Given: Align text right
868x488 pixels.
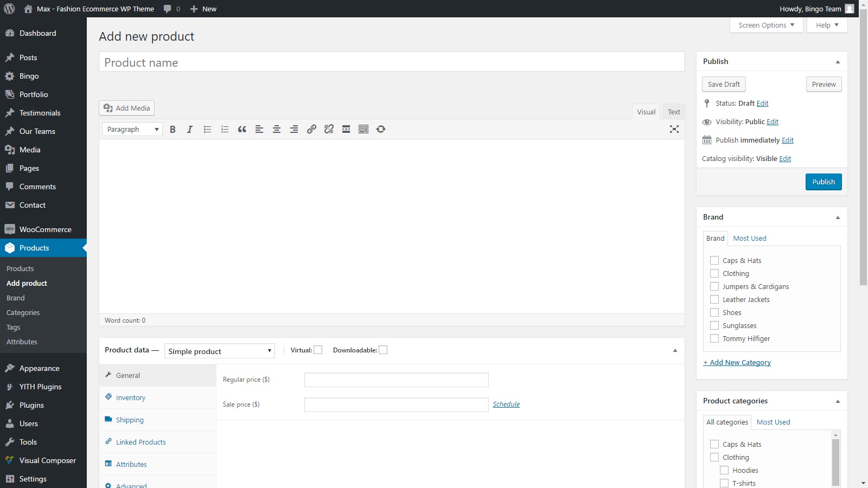Looking at the screenshot, I should 294,129.
